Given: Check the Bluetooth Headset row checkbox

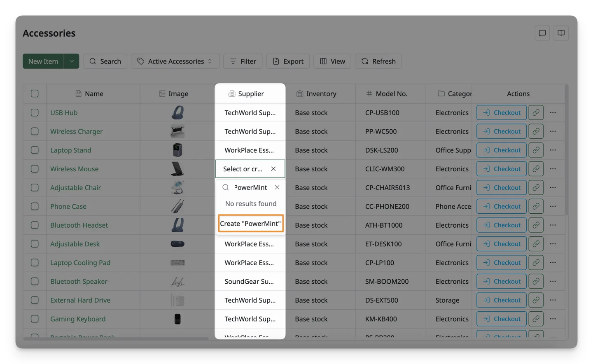Looking at the screenshot, I should [35, 225].
